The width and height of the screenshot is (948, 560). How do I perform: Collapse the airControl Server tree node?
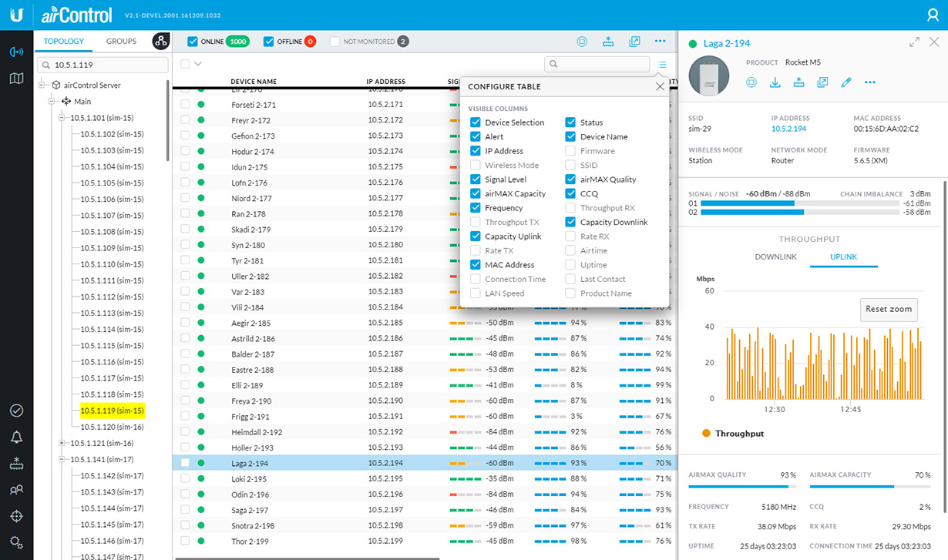click(x=42, y=86)
